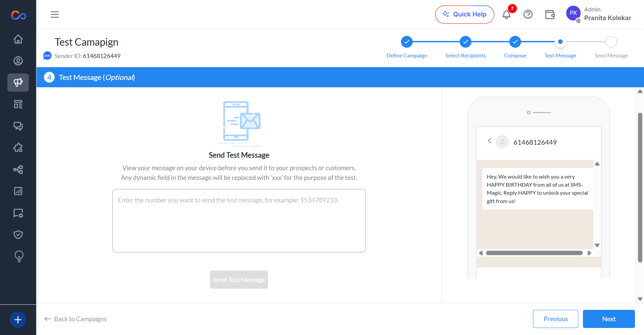
Task: Click Back to Campaigns link
Action: 75,319
